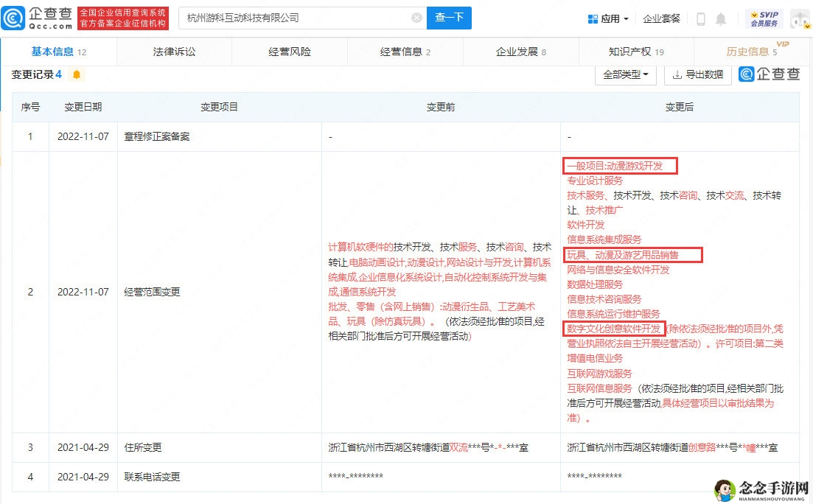
Task: Expand the 应用 dropdown arrow
Action: pos(626,19)
